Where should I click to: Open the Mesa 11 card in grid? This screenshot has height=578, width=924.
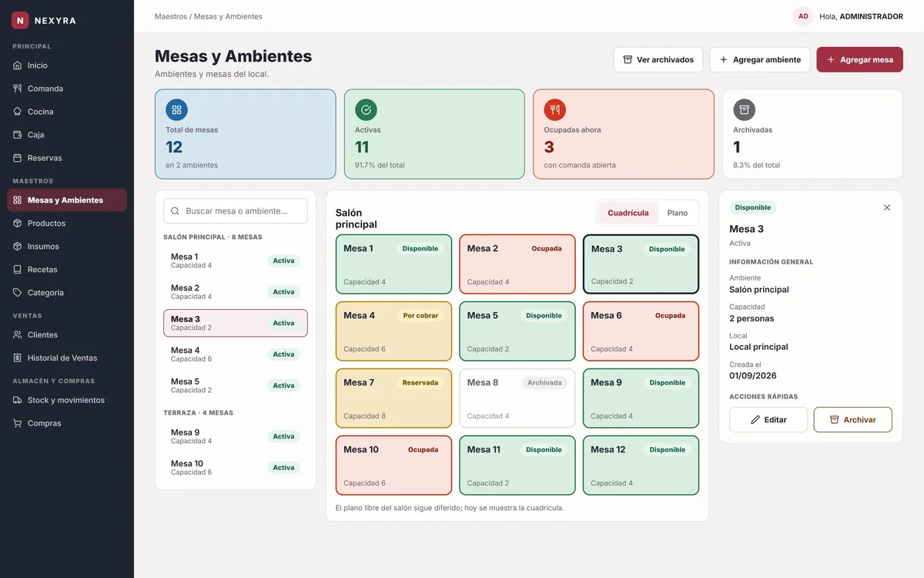point(517,465)
